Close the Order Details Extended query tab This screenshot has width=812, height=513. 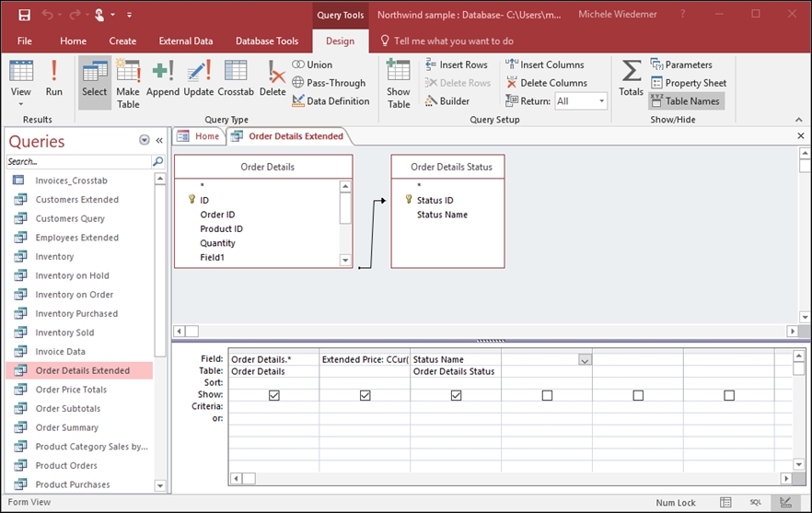[801, 135]
